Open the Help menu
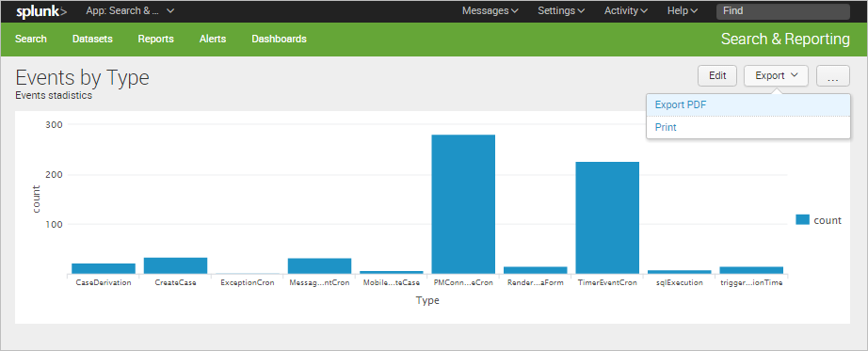The width and height of the screenshot is (868, 351). coord(683,10)
